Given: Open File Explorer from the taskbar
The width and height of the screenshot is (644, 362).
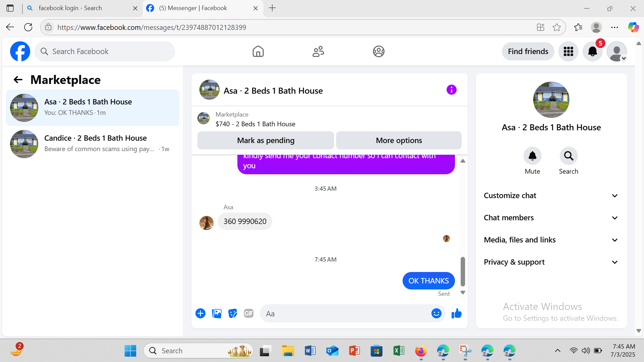Looking at the screenshot, I should click(288, 351).
